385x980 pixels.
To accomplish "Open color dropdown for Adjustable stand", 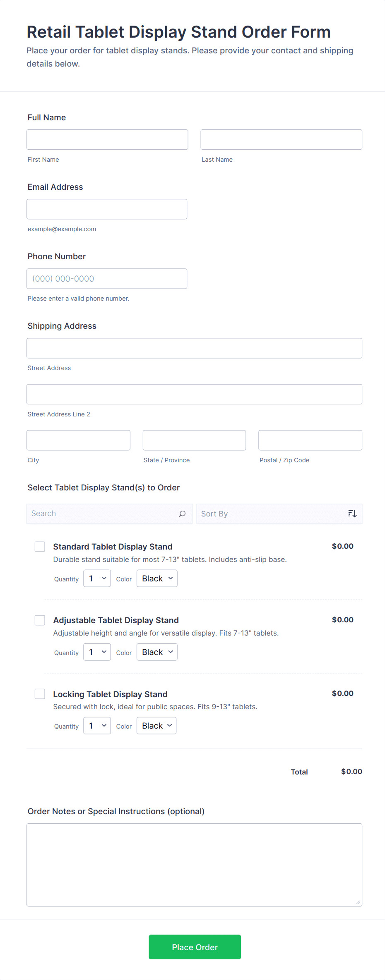I will pos(156,652).
